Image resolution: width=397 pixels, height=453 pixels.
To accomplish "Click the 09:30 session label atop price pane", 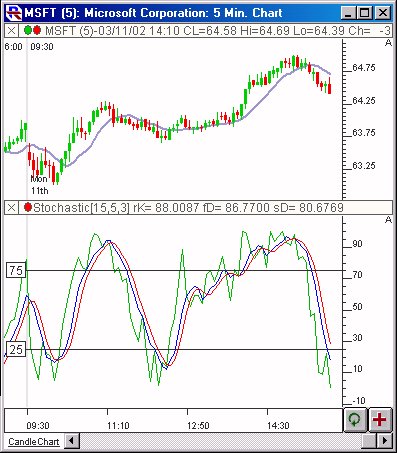I will tap(42, 47).
